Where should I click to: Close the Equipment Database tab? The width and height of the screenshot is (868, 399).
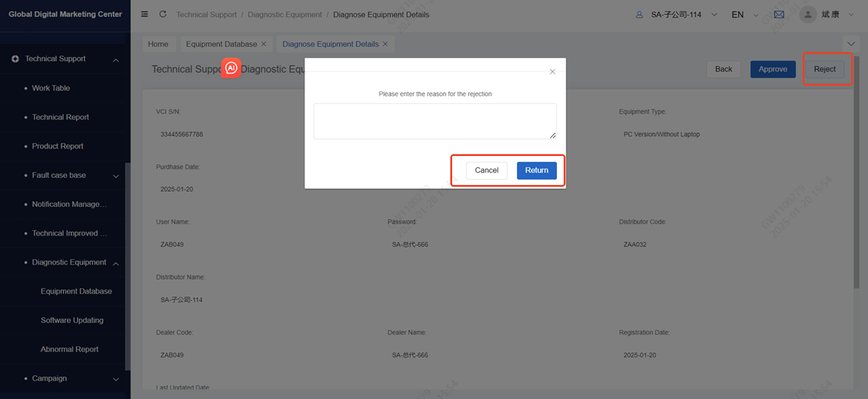(x=264, y=45)
